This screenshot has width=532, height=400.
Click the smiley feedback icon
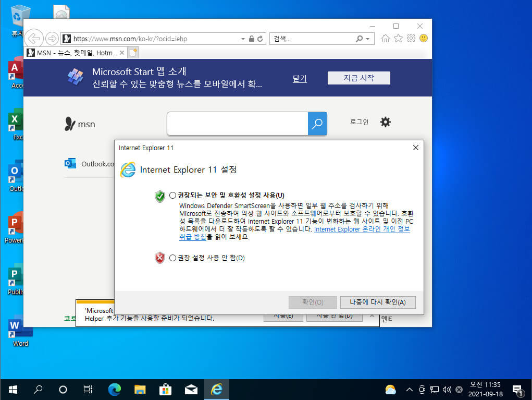424,39
